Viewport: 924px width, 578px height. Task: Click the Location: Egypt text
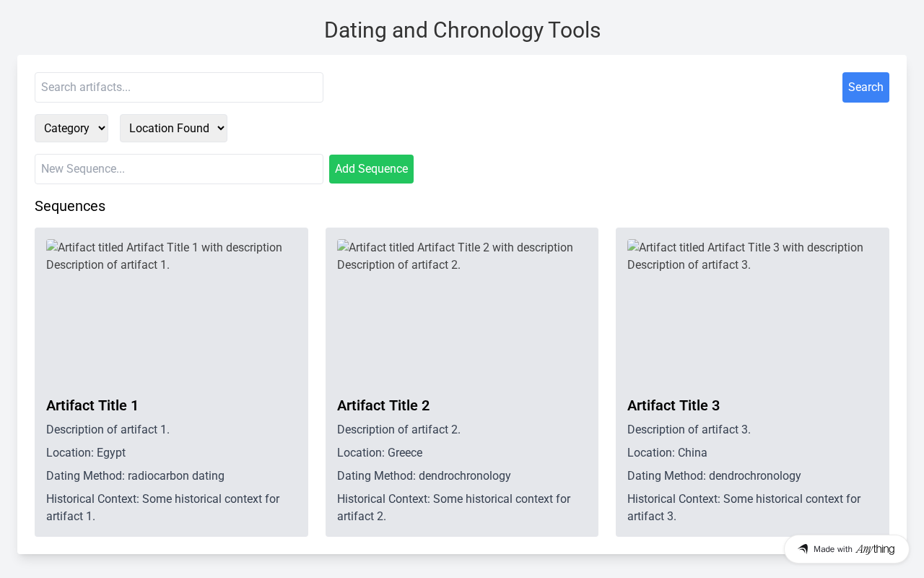click(86, 453)
